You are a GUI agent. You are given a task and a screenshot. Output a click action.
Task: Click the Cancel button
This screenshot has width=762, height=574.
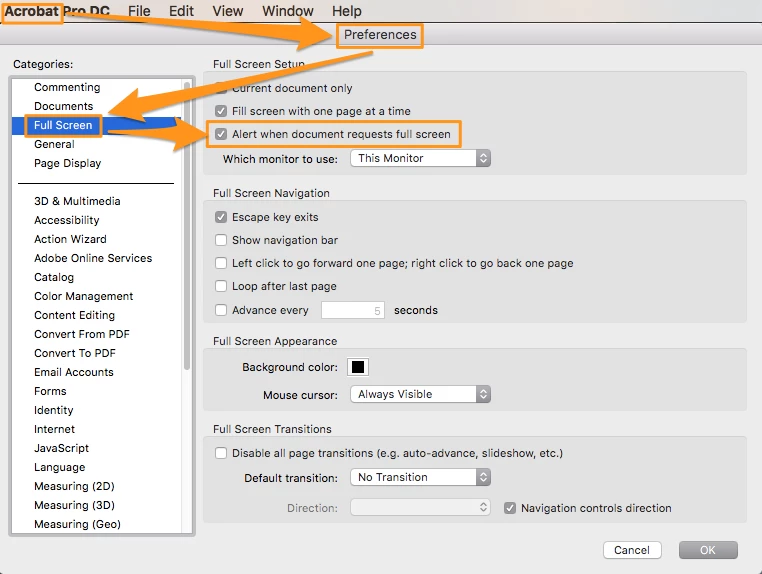[x=632, y=550]
